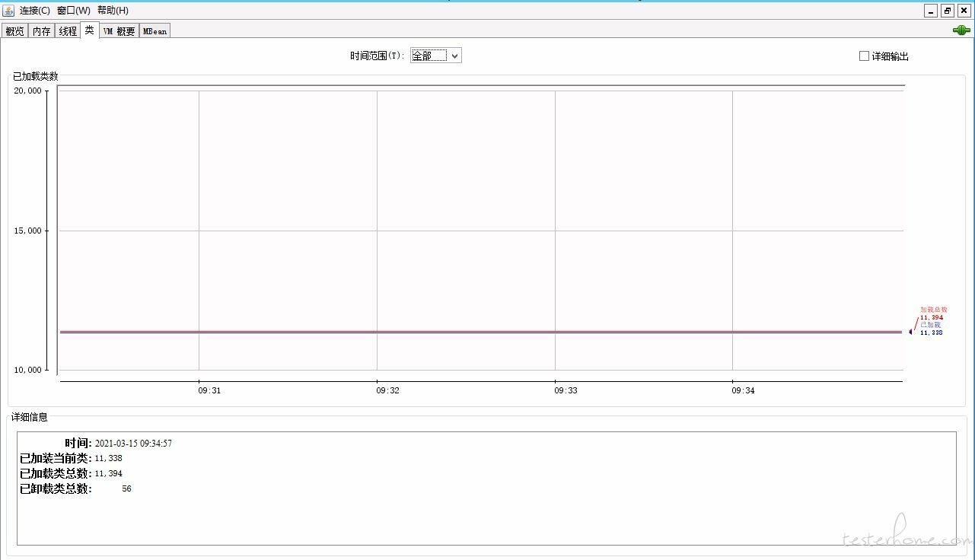Click the 加载总数 legend label
The width and height of the screenshot is (975, 560).
pyautogui.click(x=934, y=310)
